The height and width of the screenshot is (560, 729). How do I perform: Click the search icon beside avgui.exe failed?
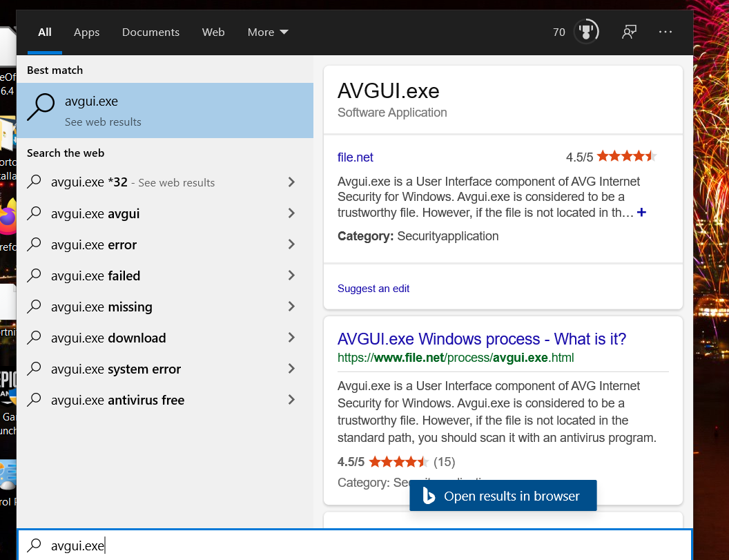click(34, 276)
